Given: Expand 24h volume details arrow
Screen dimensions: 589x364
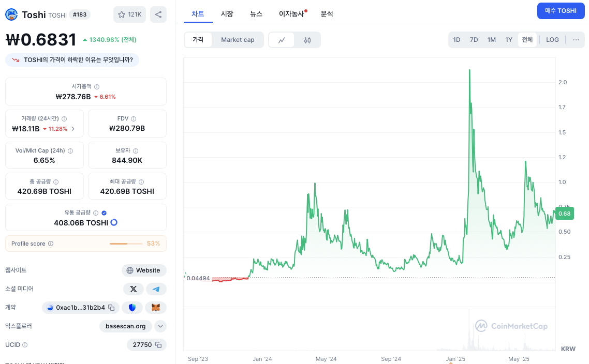Looking at the screenshot, I should (73, 129).
